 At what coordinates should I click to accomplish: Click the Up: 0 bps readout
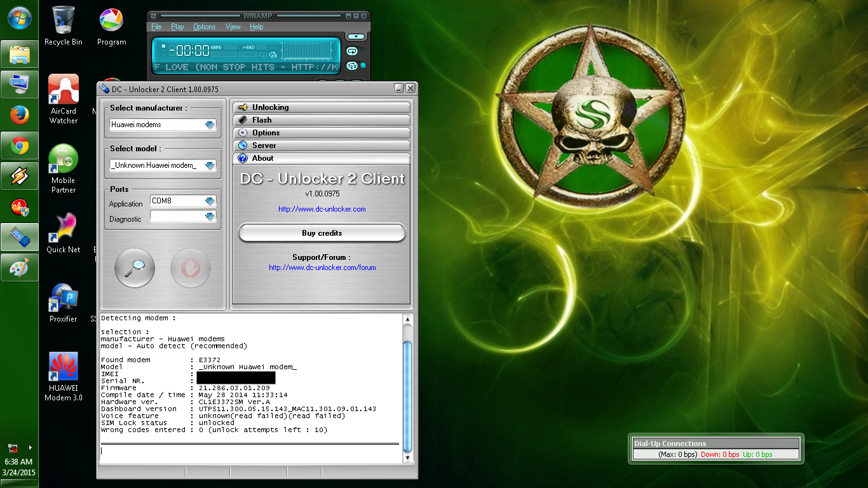[757, 454]
